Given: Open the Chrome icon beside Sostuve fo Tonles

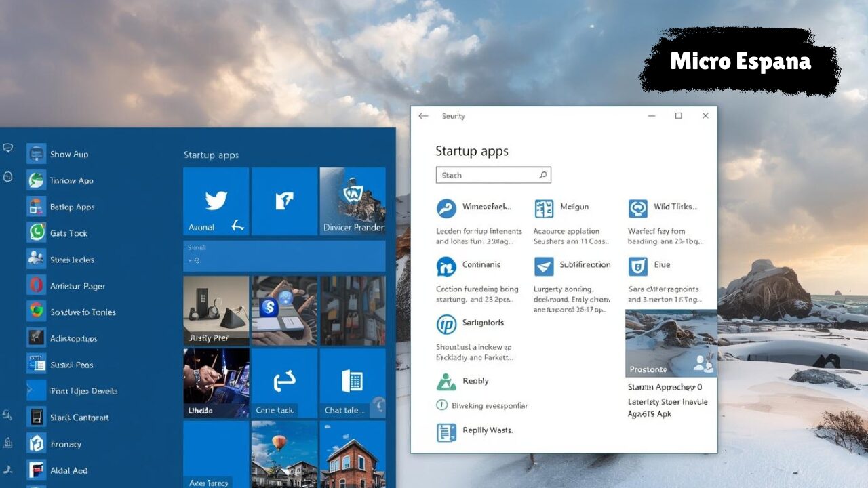Looking at the screenshot, I should pos(36,312).
